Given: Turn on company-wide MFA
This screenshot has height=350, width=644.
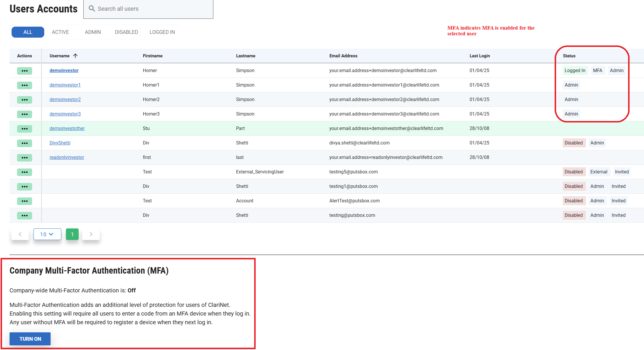Looking at the screenshot, I should [30, 339].
